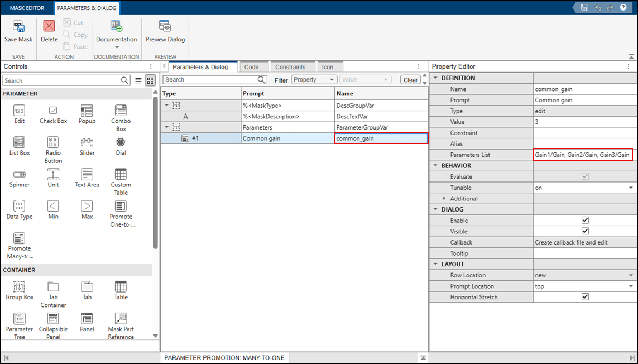This screenshot has height=364, width=638.
Task: Switch controls to grid view
Action: (x=150, y=80)
